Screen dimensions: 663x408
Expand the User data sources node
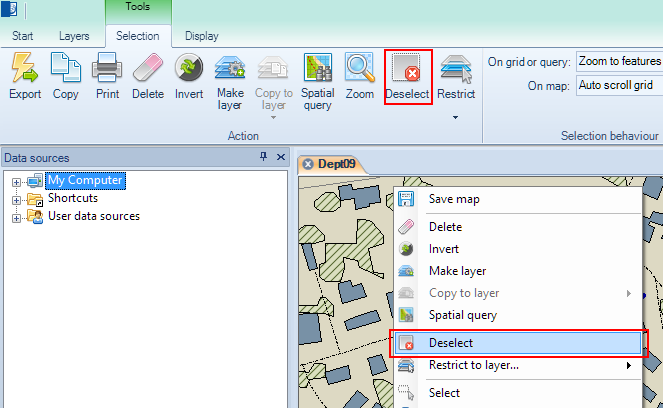coord(16,216)
